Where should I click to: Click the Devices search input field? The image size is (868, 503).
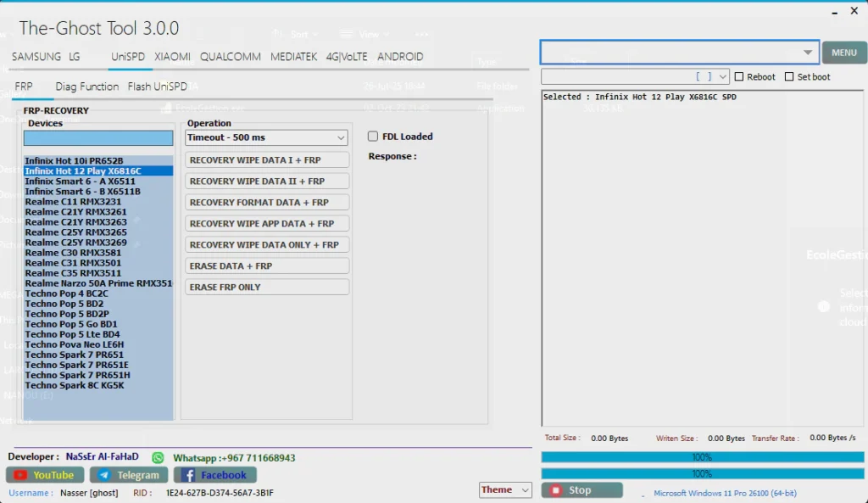point(97,138)
